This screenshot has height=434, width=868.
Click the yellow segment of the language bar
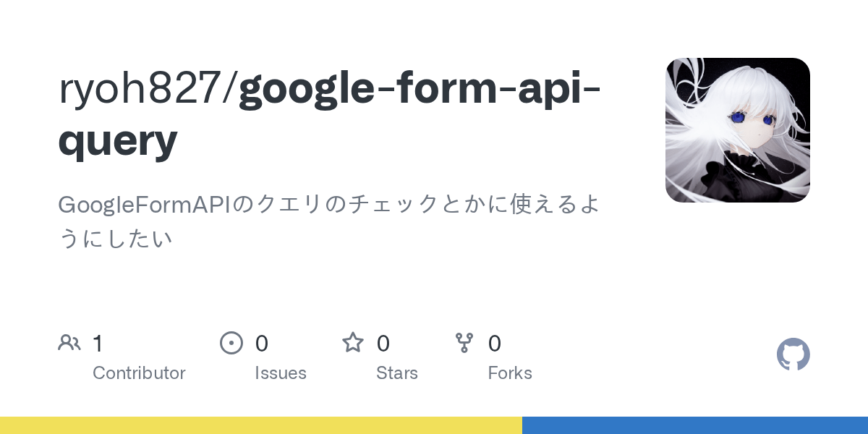[261, 425]
